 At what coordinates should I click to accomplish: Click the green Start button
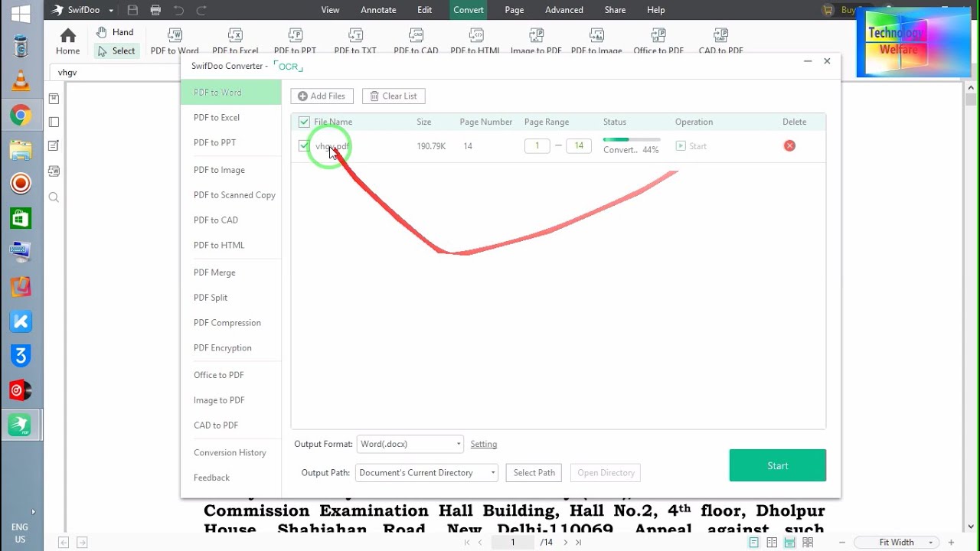(x=778, y=465)
